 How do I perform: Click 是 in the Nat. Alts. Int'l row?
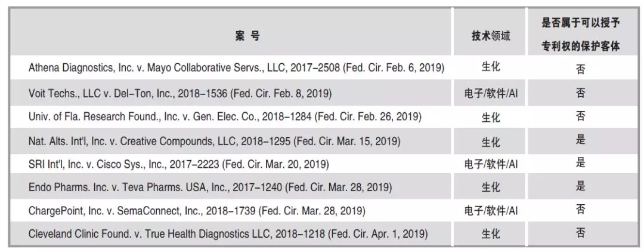(x=581, y=140)
